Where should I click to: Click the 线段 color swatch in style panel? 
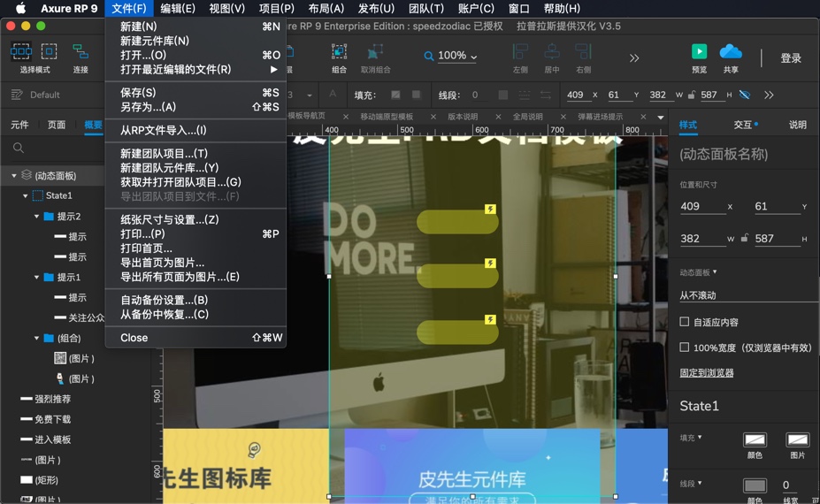[x=755, y=486]
